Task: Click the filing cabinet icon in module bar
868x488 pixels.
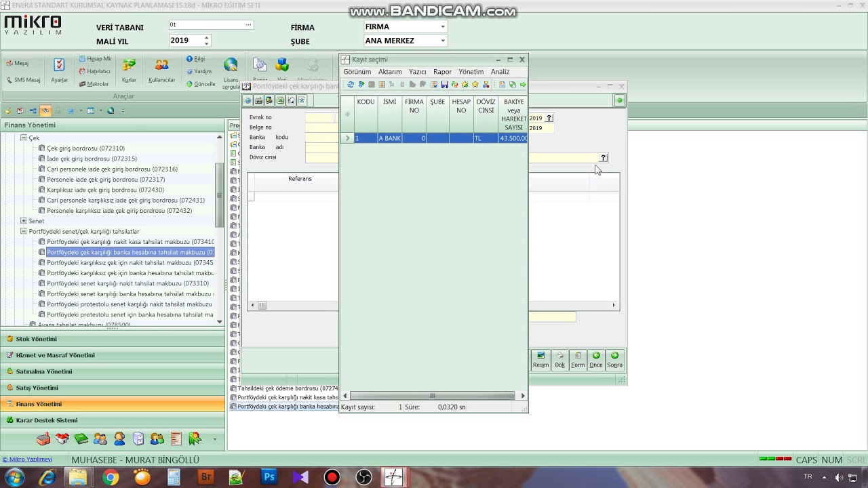Action: (138, 439)
